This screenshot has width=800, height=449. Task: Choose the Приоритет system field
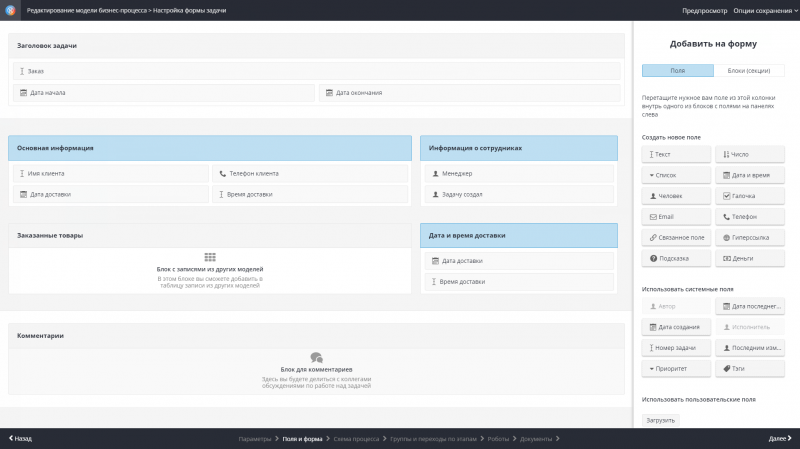[x=677, y=368]
